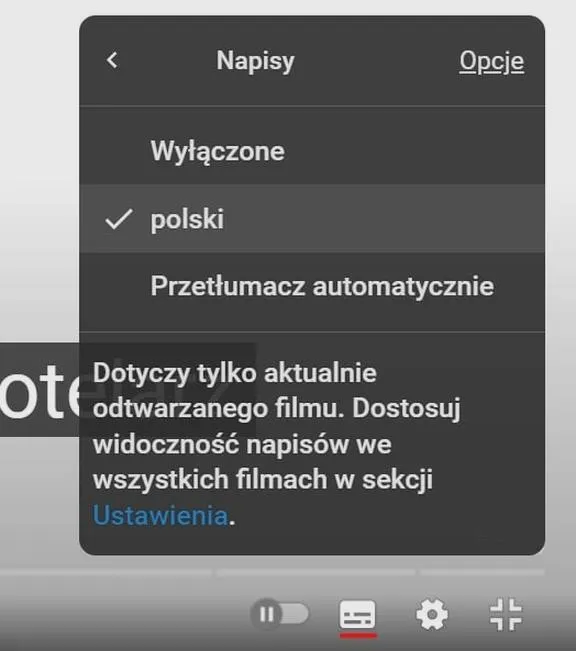Seek on the video progress bar
Image resolution: width=576 pixels, height=651 pixels.
(x=272, y=573)
